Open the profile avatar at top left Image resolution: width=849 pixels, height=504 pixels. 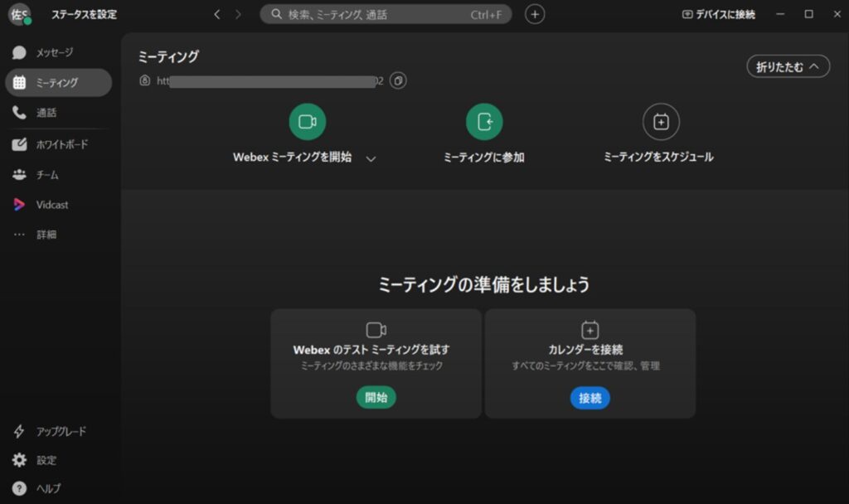(x=19, y=14)
